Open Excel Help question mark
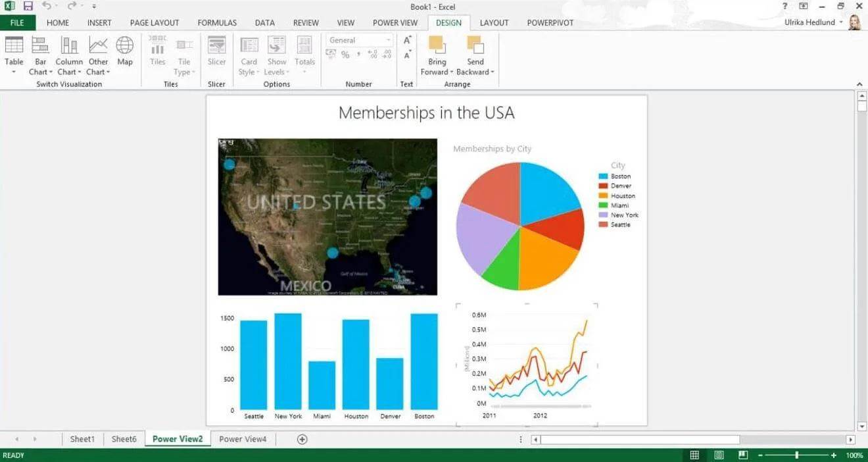Screen dimensions: 868x462 point(785,6)
